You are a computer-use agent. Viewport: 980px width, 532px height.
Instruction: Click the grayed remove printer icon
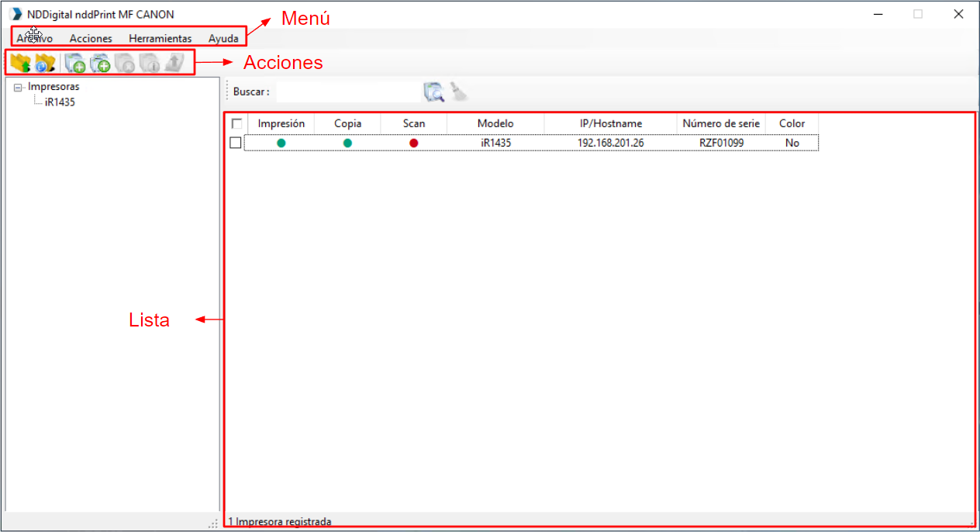point(125,63)
